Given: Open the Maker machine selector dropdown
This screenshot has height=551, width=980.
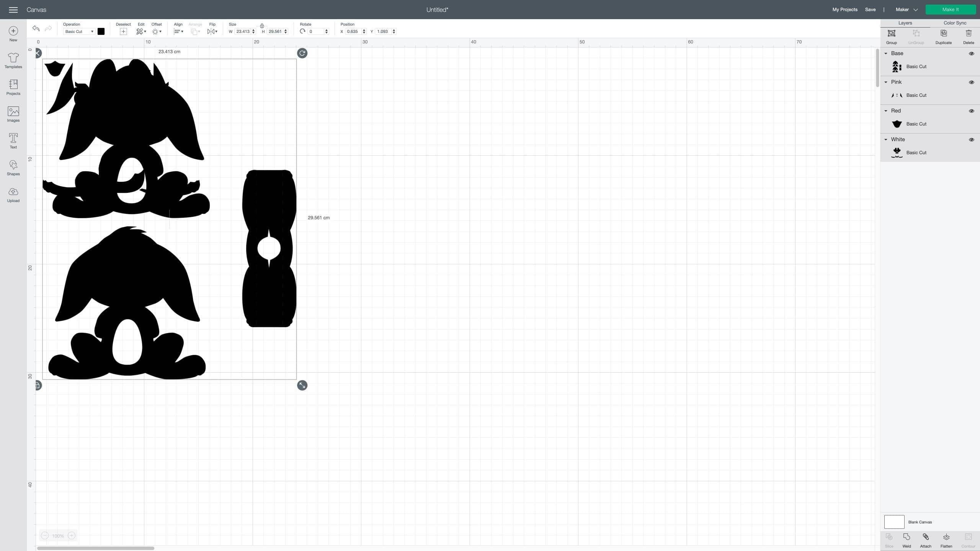Looking at the screenshot, I should (x=906, y=10).
